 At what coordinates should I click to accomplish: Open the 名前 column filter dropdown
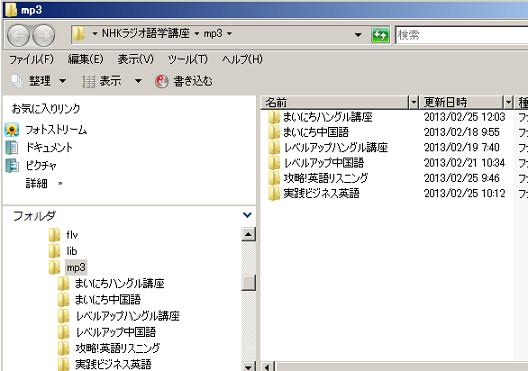(414, 102)
